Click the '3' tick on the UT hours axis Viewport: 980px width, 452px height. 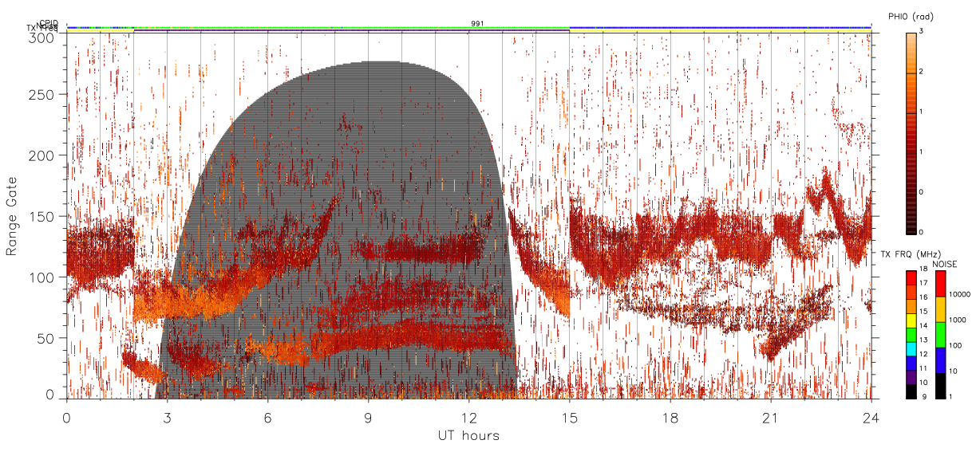(167, 419)
